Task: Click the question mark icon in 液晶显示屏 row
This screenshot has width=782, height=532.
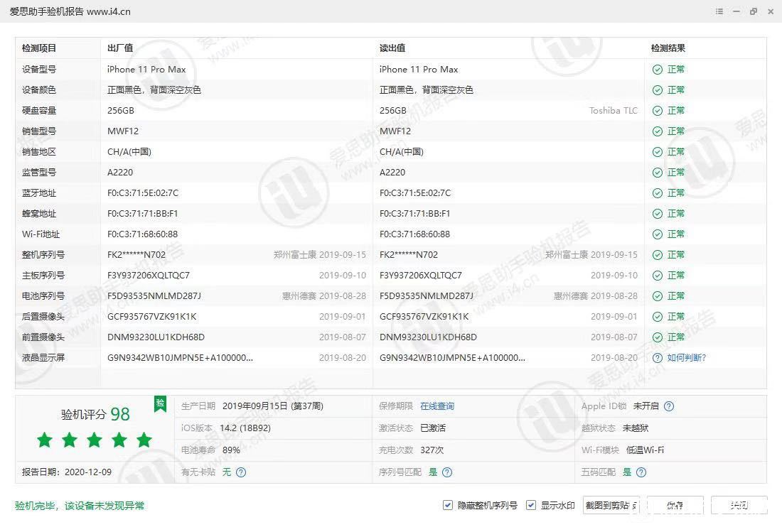Action: 658,358
